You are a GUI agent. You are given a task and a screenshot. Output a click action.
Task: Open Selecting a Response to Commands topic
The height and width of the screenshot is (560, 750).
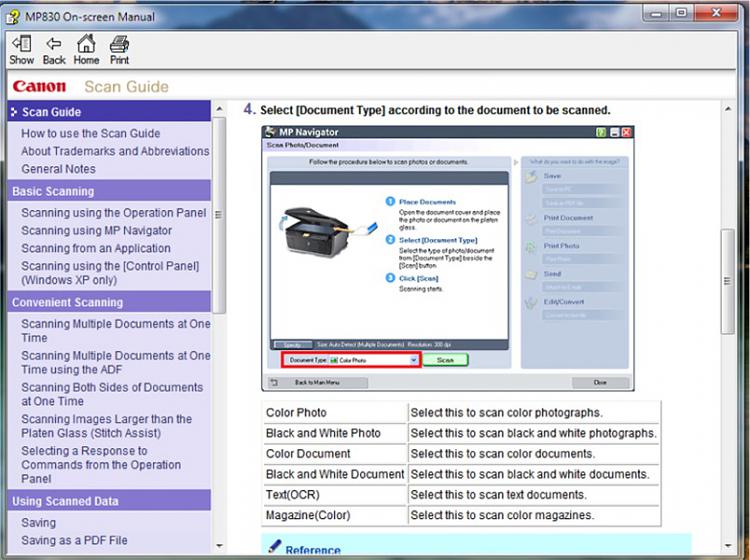tap(101, 464)
